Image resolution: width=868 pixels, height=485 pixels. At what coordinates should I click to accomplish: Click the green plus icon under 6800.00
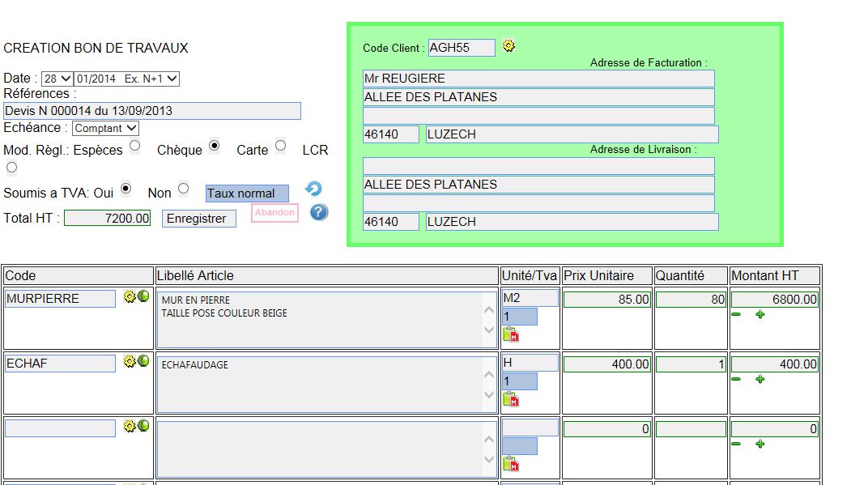(x=759, y=314)
